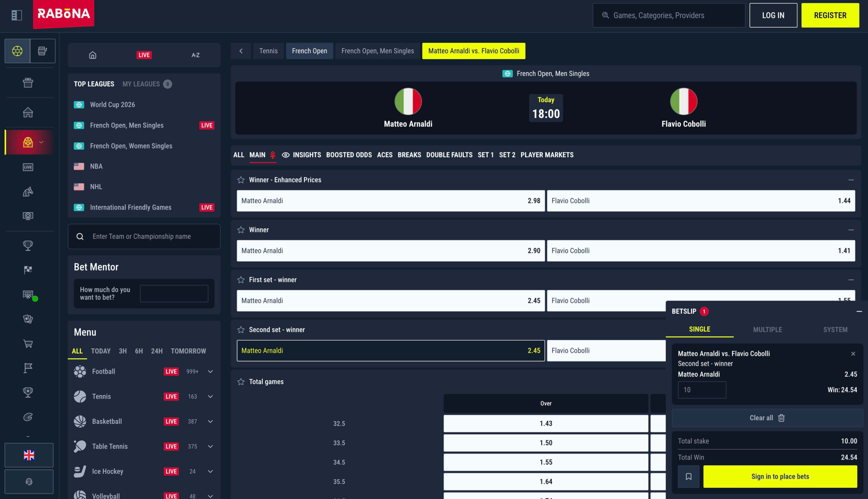This screenshot has width=868, height=499.
Task: Star the Total games market
Action: click(x=241, y=382)
